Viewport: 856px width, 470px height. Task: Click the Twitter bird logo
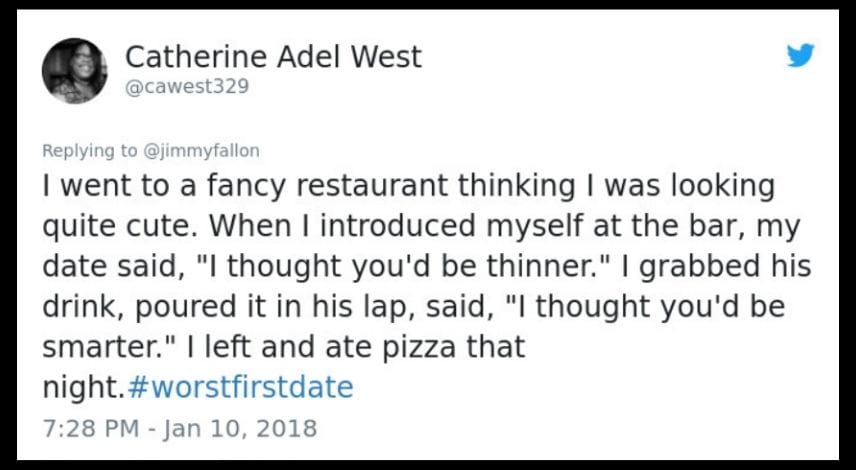click(x=800, y=56)
